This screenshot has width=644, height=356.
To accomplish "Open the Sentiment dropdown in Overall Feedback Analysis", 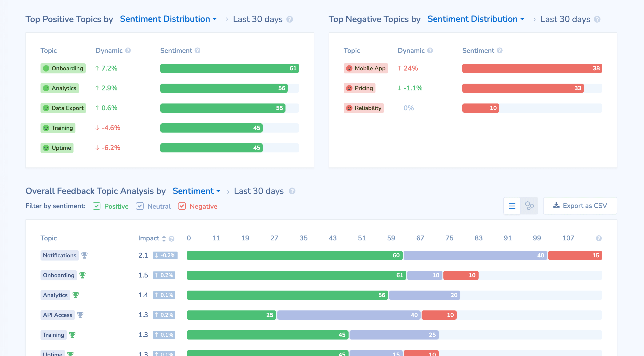I will (x=196, y=191).
